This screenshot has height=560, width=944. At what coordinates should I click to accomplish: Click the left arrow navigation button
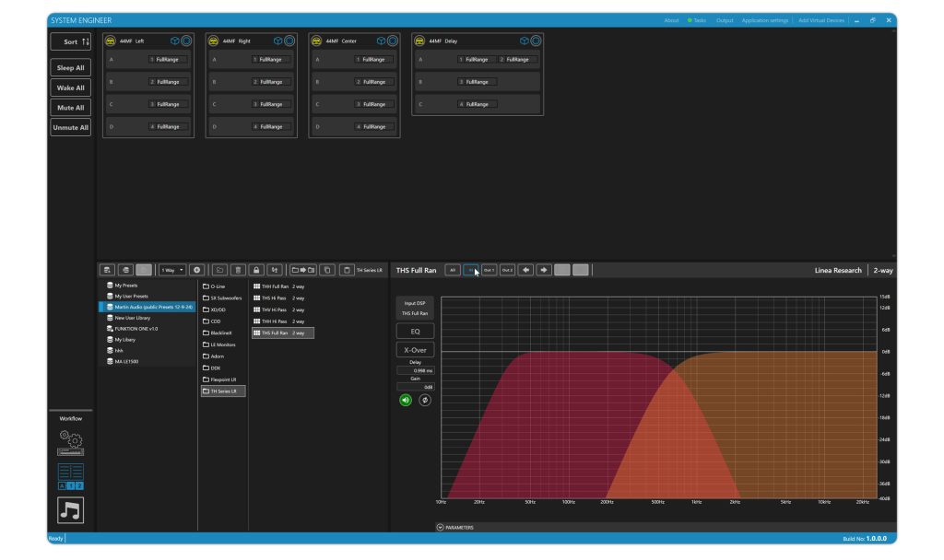click(525, 270)
